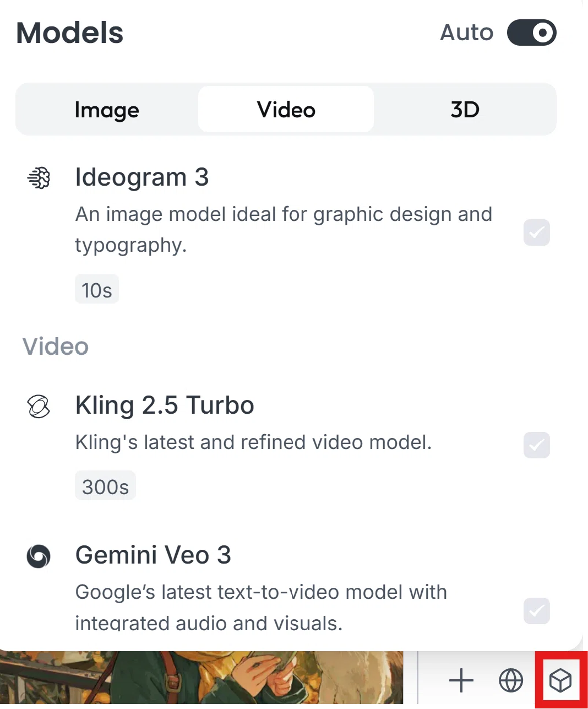This screenshot has width=588, height=709.
Task: Select the Ideogram 3 model title
Action: [142, 177]
